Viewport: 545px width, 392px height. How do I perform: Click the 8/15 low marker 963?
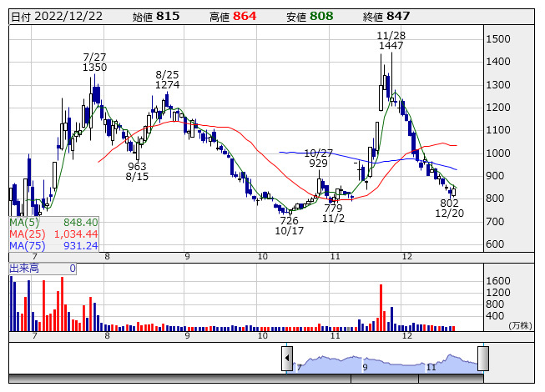tap(137, 166)
